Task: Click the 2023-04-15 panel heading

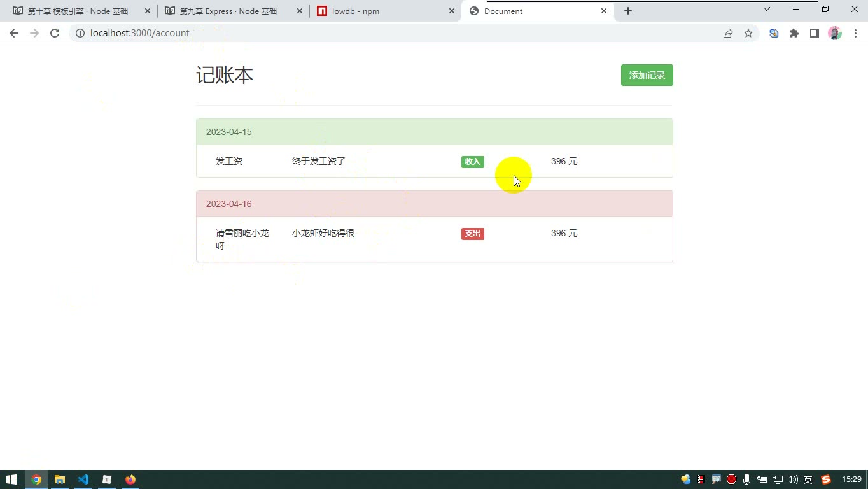Action: (435, 132)
